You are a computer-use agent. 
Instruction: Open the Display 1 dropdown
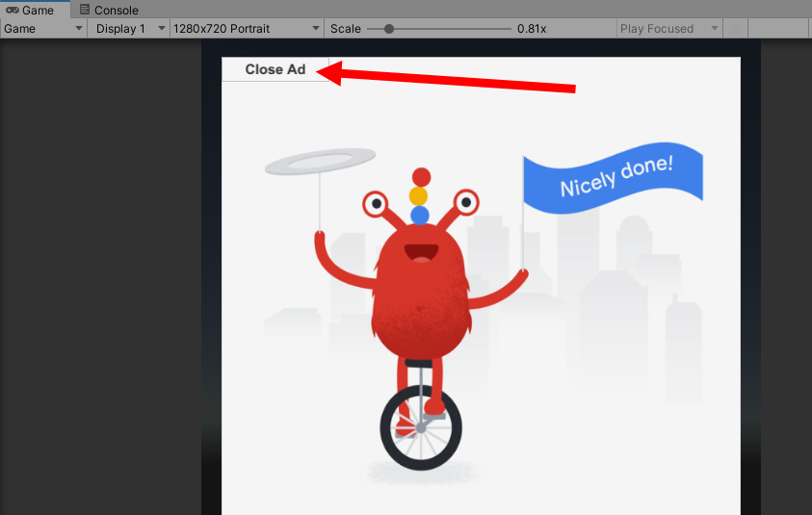pos(129,29)
